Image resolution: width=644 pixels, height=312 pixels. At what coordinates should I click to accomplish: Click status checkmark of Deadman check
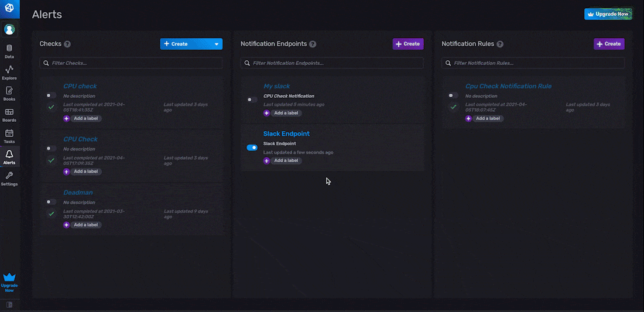tap(51, 214)
